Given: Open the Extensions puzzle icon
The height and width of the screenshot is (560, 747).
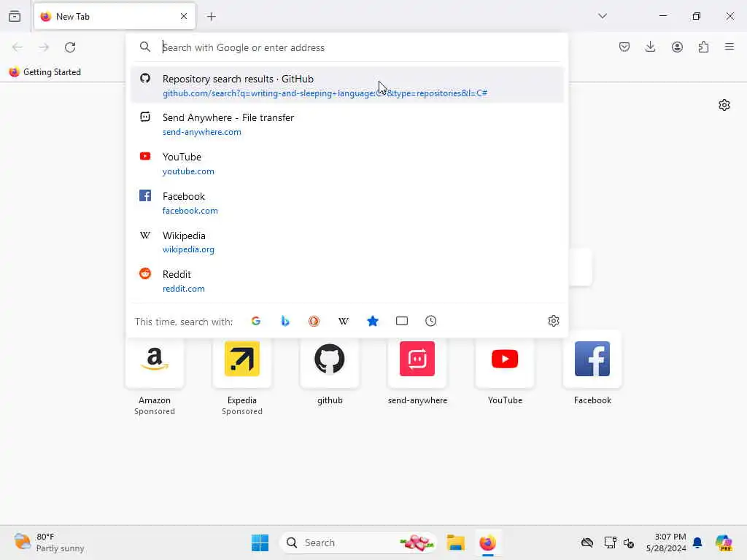Looking at the screenshot, I should (703, 47).
